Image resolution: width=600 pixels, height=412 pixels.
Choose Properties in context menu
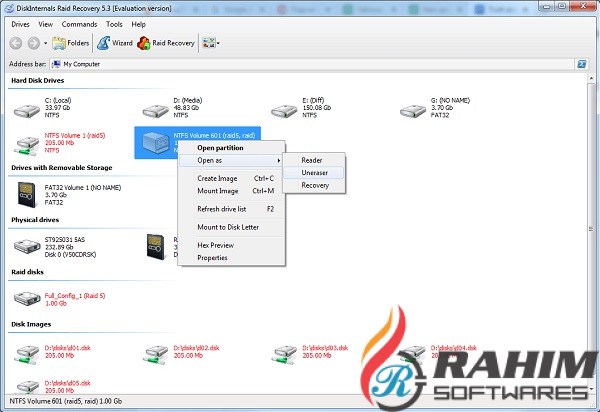(x=232, y=258)
